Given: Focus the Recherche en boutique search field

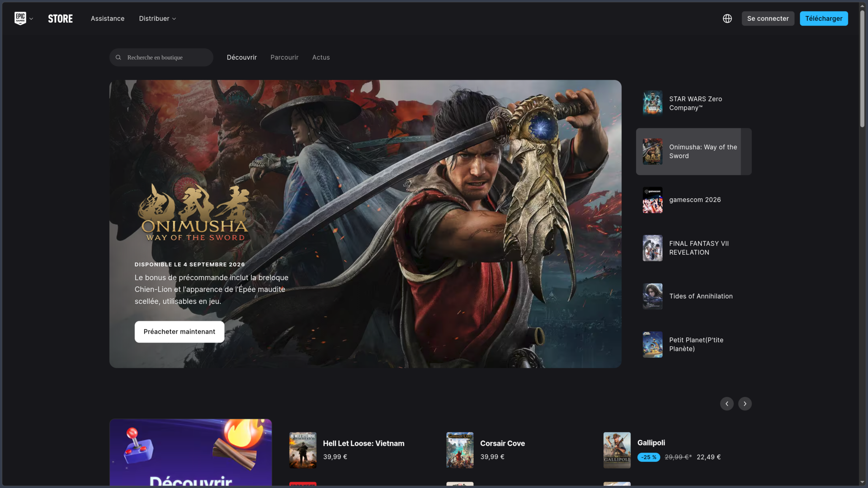Looking at the screenshot, I should tap(161, 57).
